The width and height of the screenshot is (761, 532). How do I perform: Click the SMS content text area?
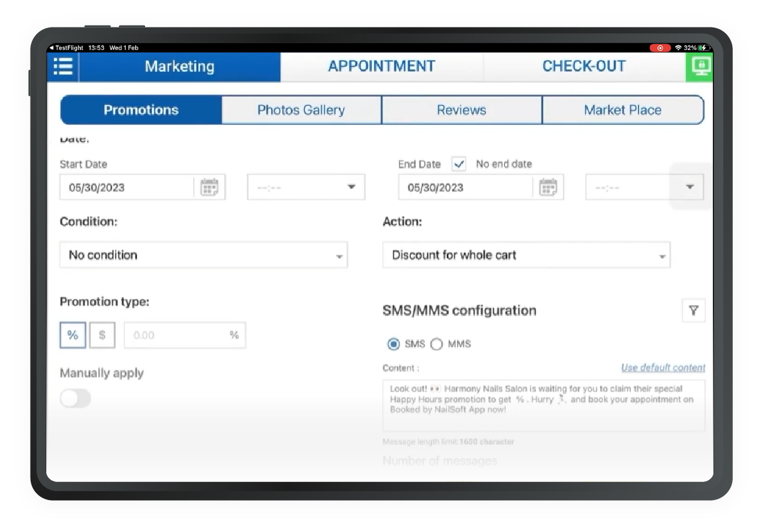(x=544, y=403)
